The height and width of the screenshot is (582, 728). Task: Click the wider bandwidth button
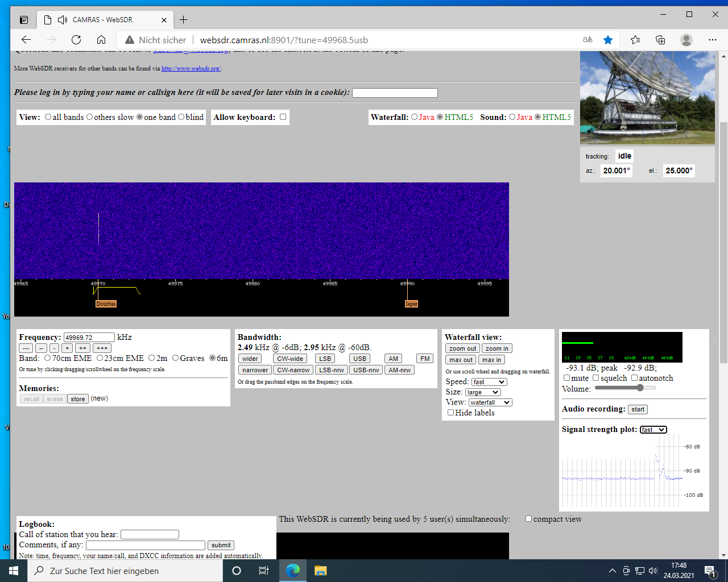tap(250, 359)
